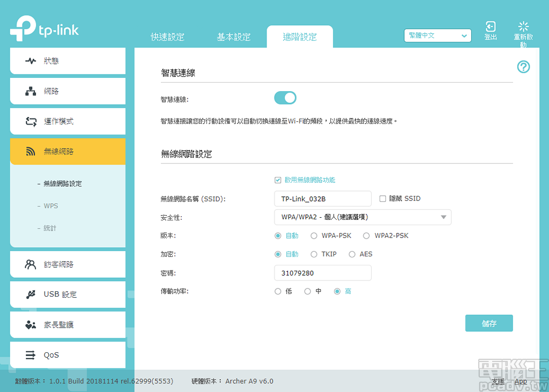The height and width of the screenshot is (392, 549).
Task: Click the reboot (重新啟動) icon
Action: (x=523, y=27)
